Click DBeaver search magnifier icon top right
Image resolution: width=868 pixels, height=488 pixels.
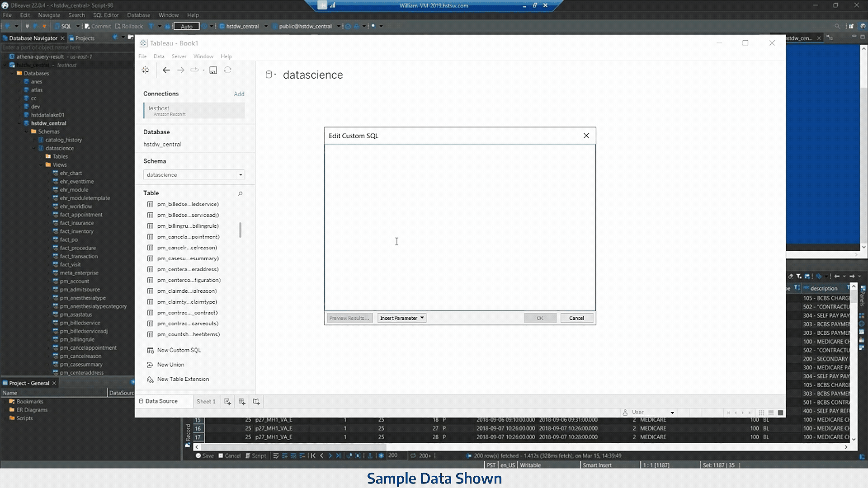tap(837, 26)
